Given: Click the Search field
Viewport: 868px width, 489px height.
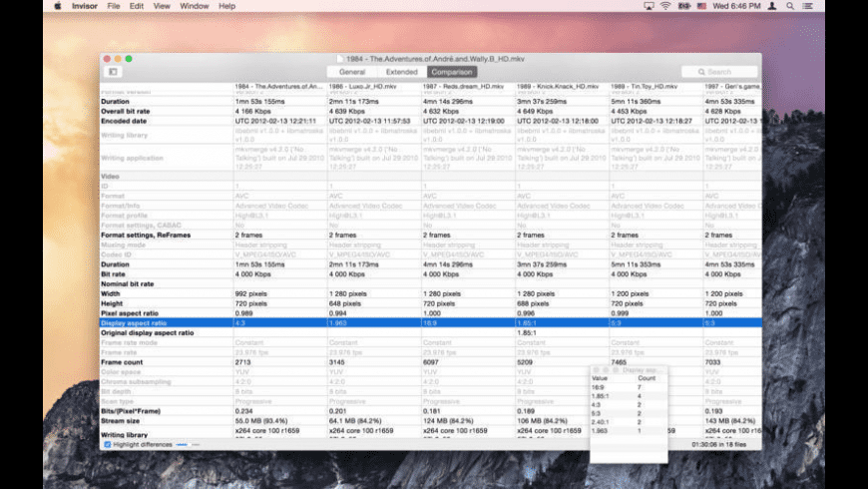Looking at the screenshot, I should pos(719,72).
